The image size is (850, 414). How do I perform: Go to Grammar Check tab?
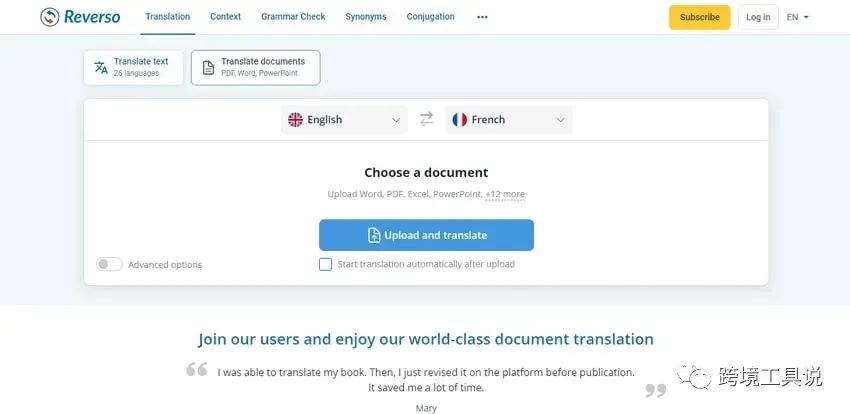tap(293, 17)
